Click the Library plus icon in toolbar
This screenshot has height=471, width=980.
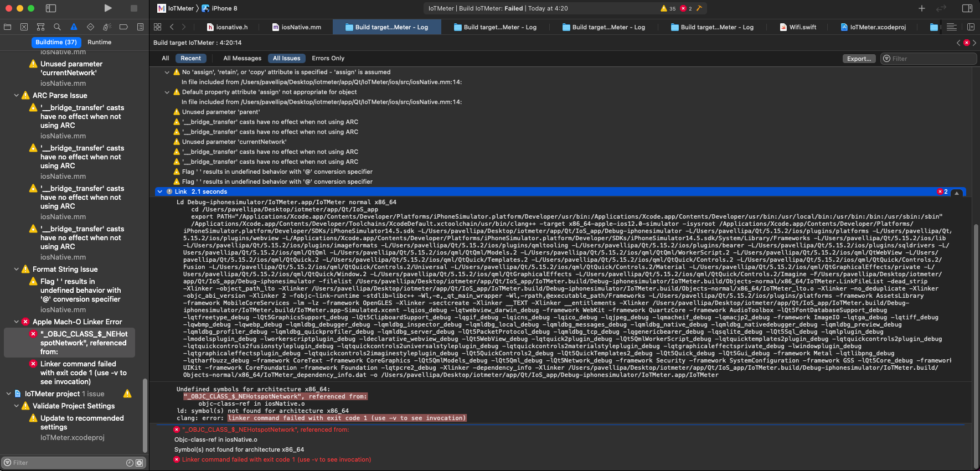tap(922, 8)
